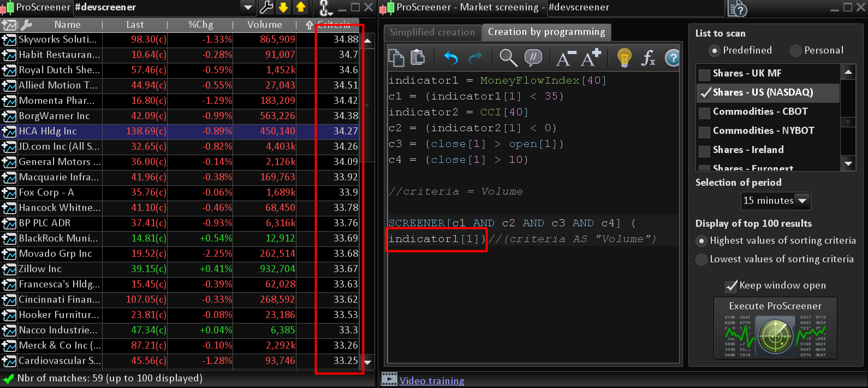
Task: Open chart icon for Skyworks Soluti... row
Action: coord(9,39)
